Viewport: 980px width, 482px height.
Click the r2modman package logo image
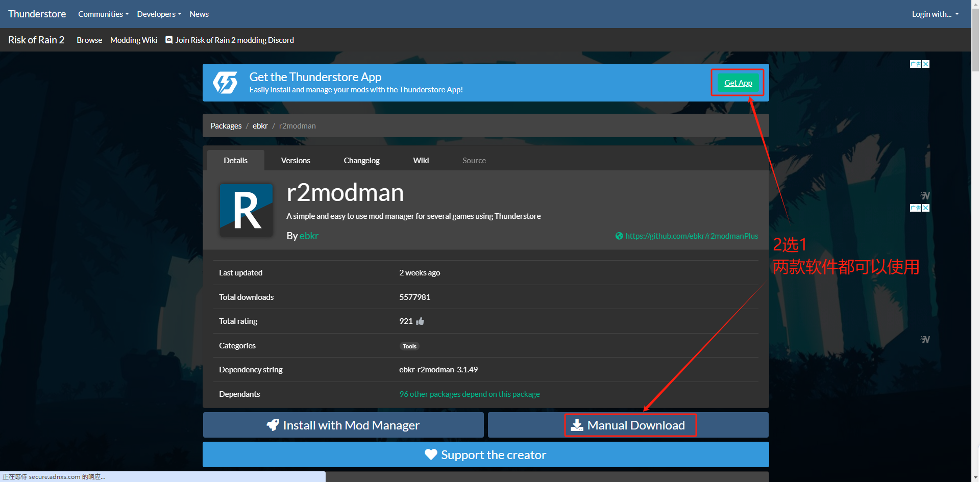246,210
